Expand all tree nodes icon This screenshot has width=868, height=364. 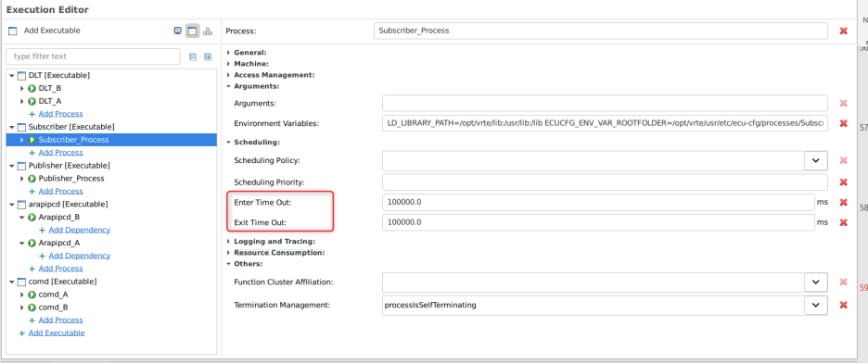click(x=208, y=56)
